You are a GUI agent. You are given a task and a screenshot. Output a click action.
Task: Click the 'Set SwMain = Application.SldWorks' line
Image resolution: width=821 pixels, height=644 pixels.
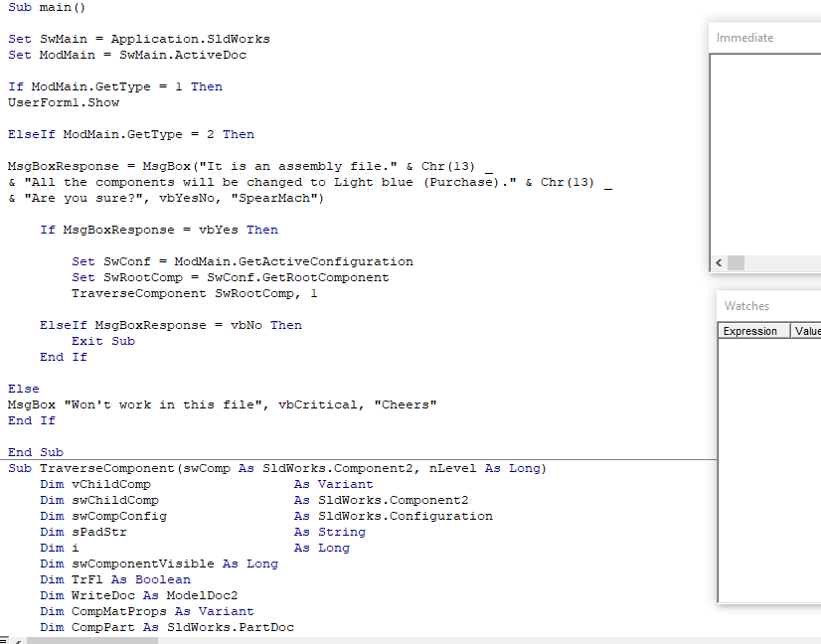point(139,40)
